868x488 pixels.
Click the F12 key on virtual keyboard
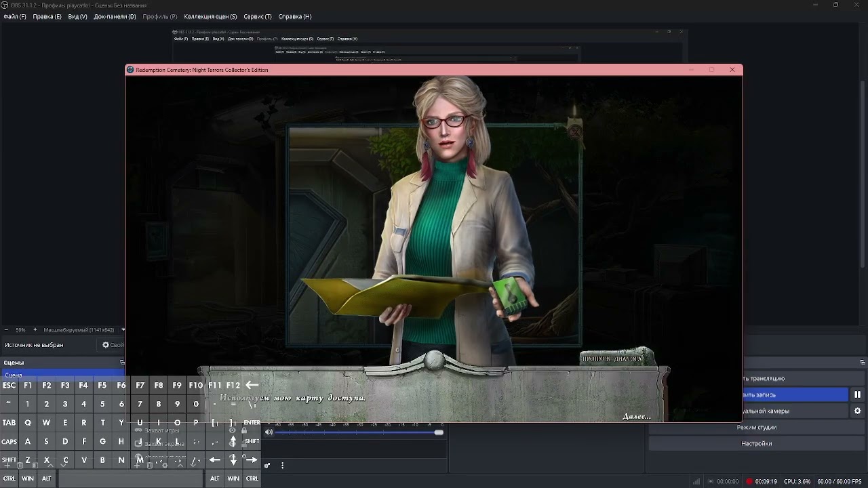233,385
